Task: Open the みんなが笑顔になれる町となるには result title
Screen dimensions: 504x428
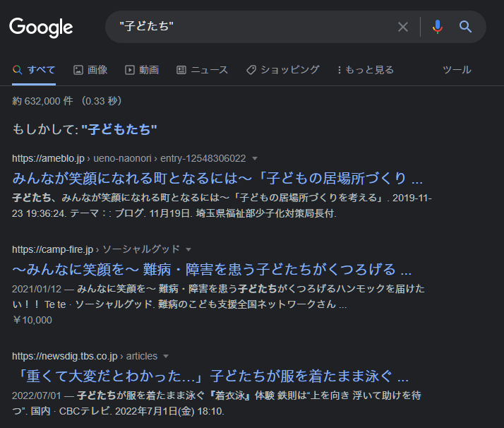Action: (217, 178)
